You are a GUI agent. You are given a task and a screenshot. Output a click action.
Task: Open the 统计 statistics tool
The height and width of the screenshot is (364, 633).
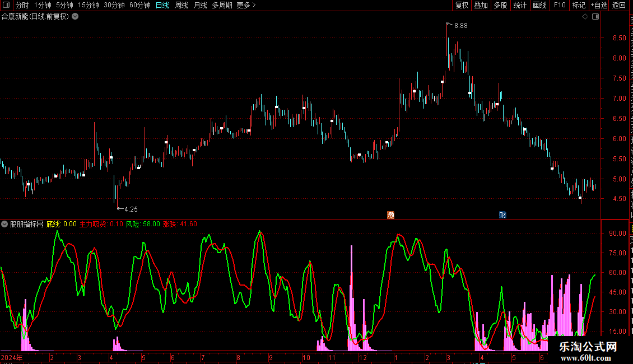[x=520, y=5]
